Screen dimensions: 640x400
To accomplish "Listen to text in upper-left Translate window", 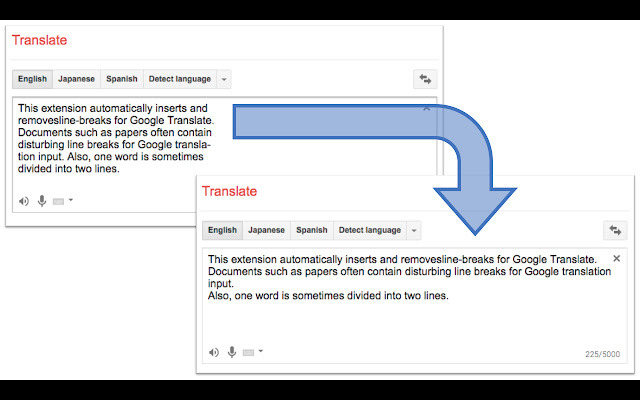I will pos(24,201).
